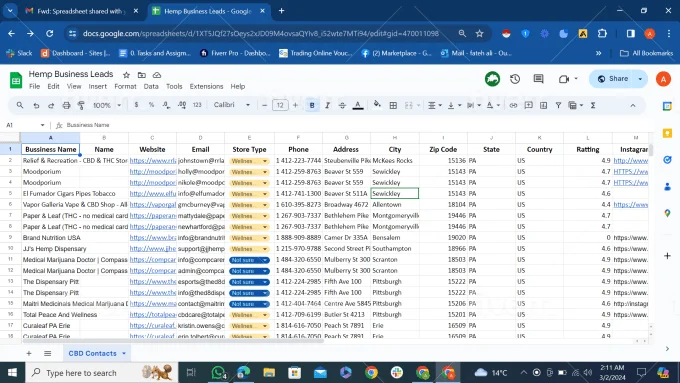
Task: Format as currency with dollar icon
Action: tap(136, 105)
